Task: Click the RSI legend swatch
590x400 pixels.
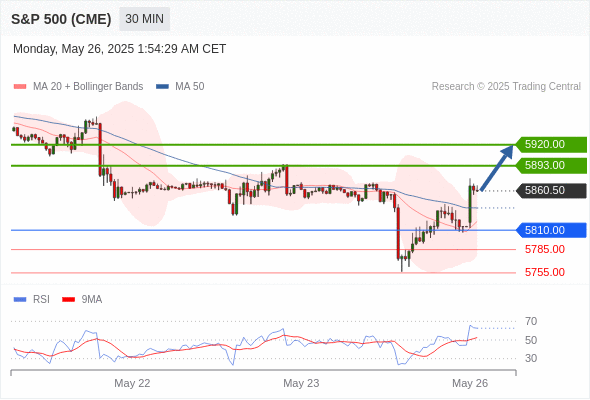Action: (20, 300)
